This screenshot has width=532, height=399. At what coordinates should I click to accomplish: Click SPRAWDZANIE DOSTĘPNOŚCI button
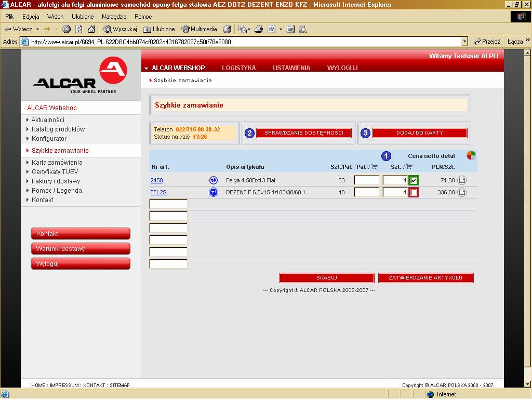pos(303,132)
